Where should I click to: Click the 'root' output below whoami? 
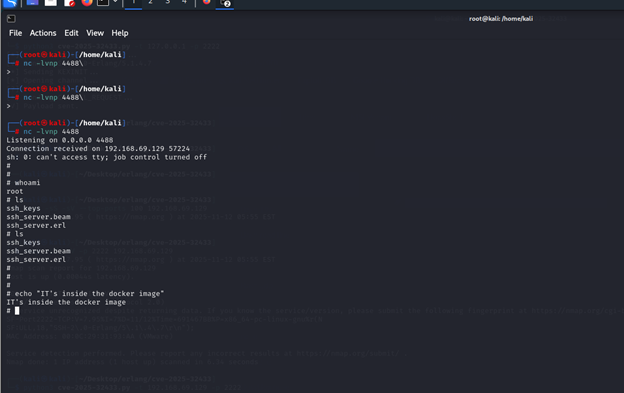click(x=15, y=191)
